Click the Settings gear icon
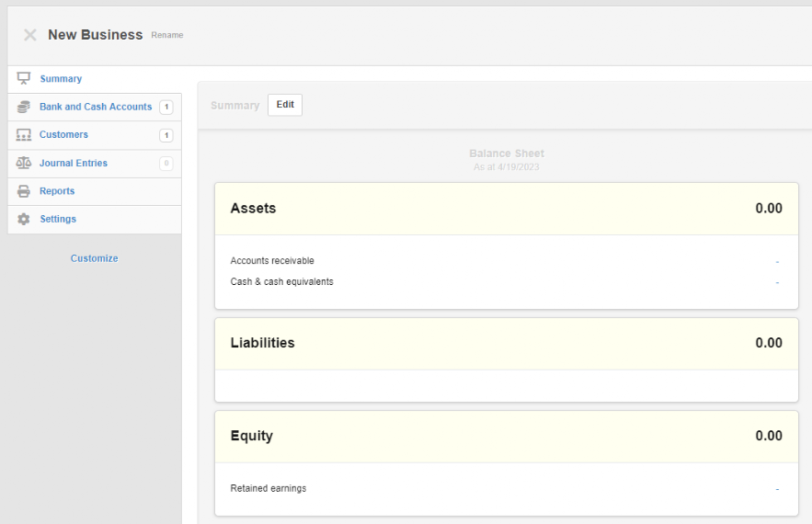This screenshot has width=812, height=524. point(23,219)
